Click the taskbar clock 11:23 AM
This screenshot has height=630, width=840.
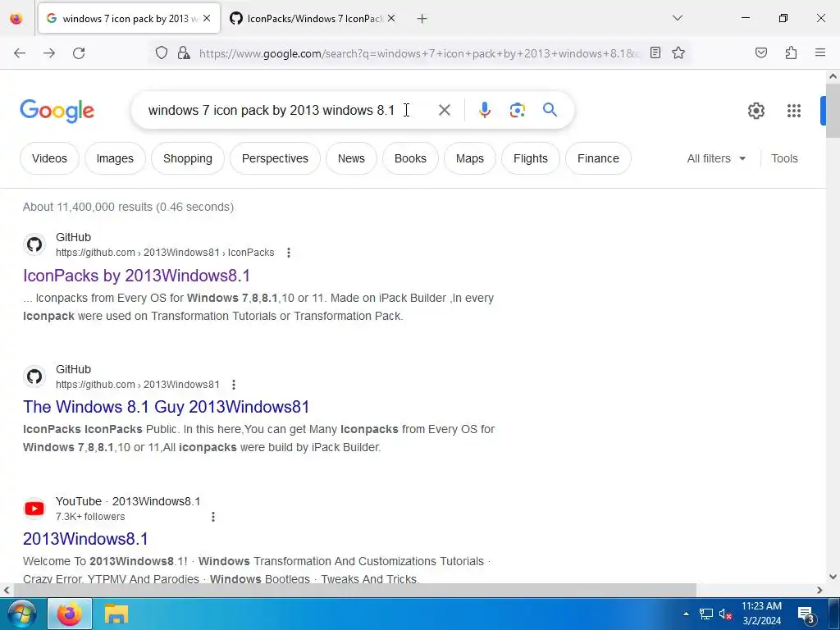click(x=761, y=606)
